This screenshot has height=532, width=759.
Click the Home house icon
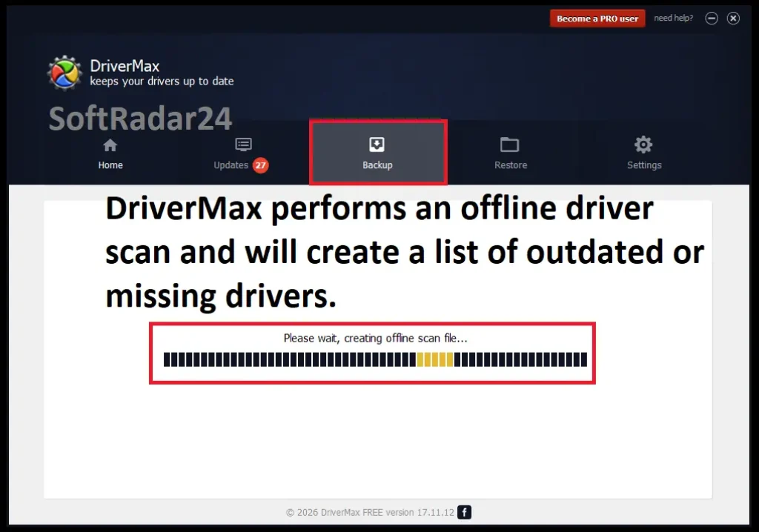(110, 145)
